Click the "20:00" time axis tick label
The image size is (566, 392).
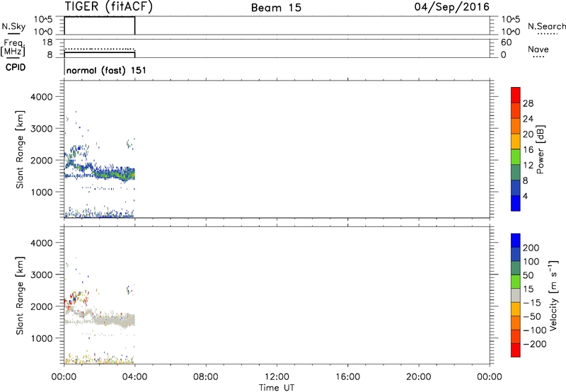[x=419, y=377]
